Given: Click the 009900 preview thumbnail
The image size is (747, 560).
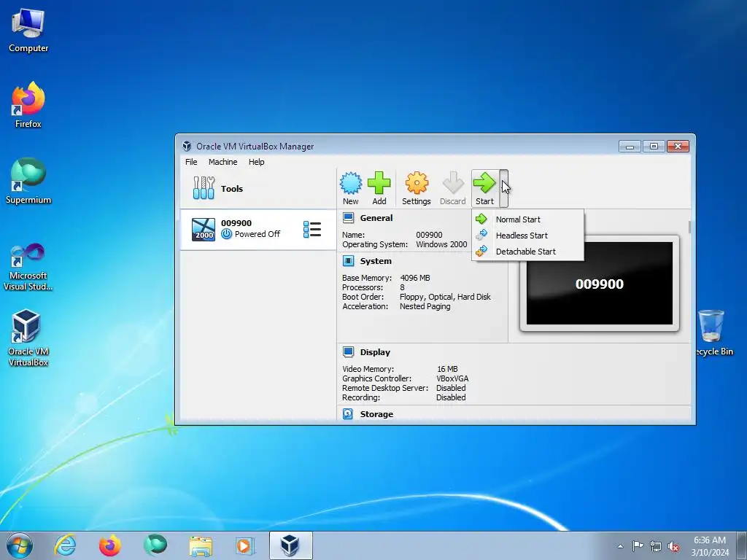Looking at the screenshot, I should pyautogui.click(x=600, y=284).
